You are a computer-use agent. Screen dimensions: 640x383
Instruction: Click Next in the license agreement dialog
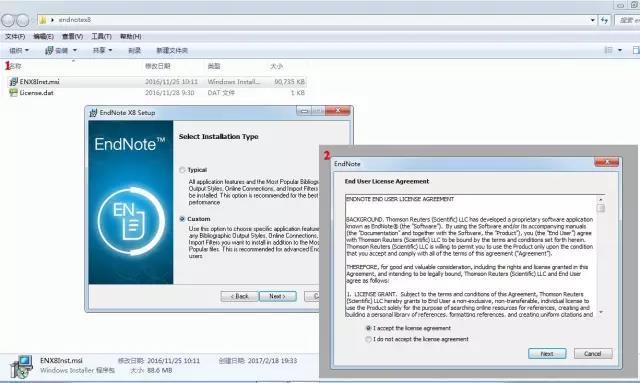coord(547,354)
